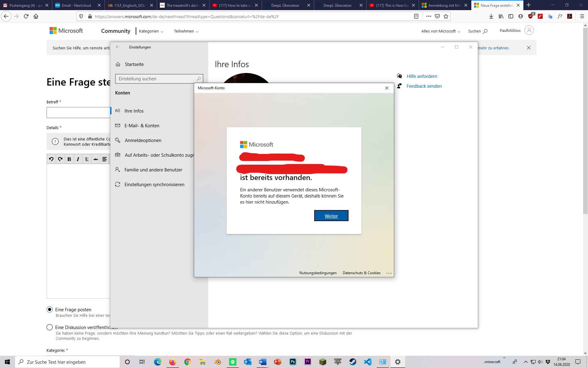Open Einstellungen synchronisieren page
The image size is (588, 368).
click(x=154, y=185)
